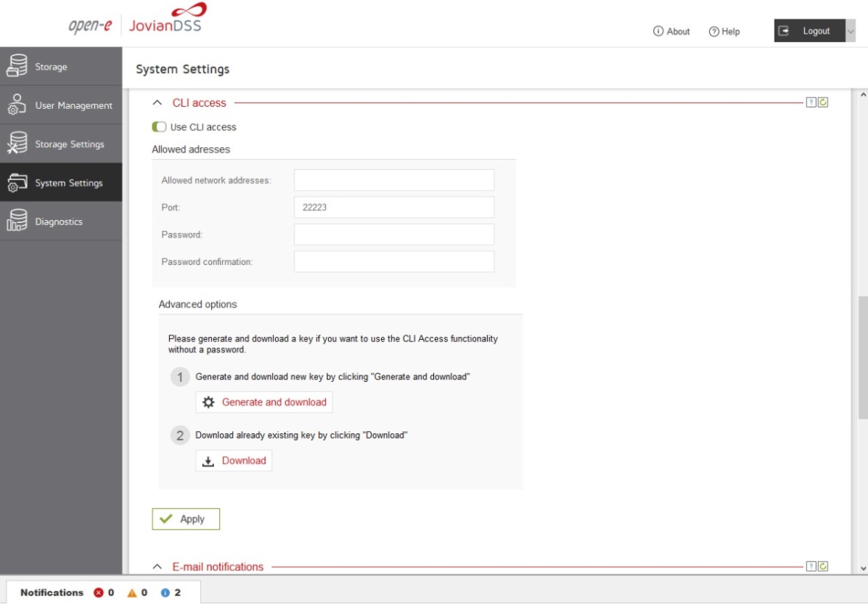
Task: Open User Management in sidebar
Action: click(x=61, y=105)
